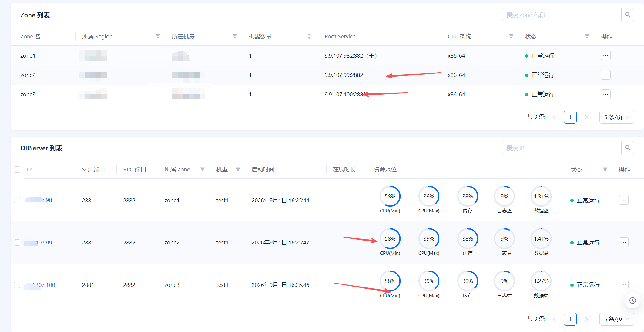Open the filter for the 所在机房 column

tap(235, 36)
